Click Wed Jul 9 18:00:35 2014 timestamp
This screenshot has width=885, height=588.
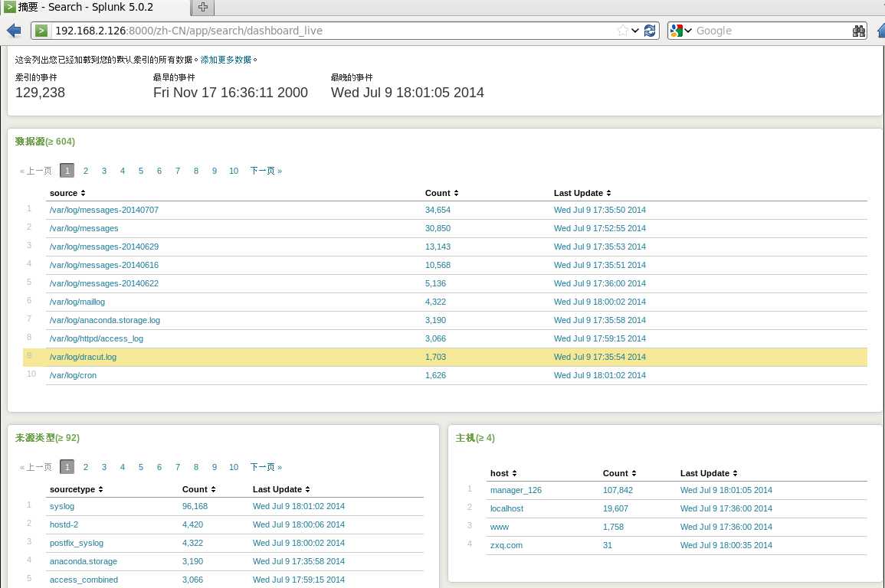pyautogui.click(x=726, y=545)
